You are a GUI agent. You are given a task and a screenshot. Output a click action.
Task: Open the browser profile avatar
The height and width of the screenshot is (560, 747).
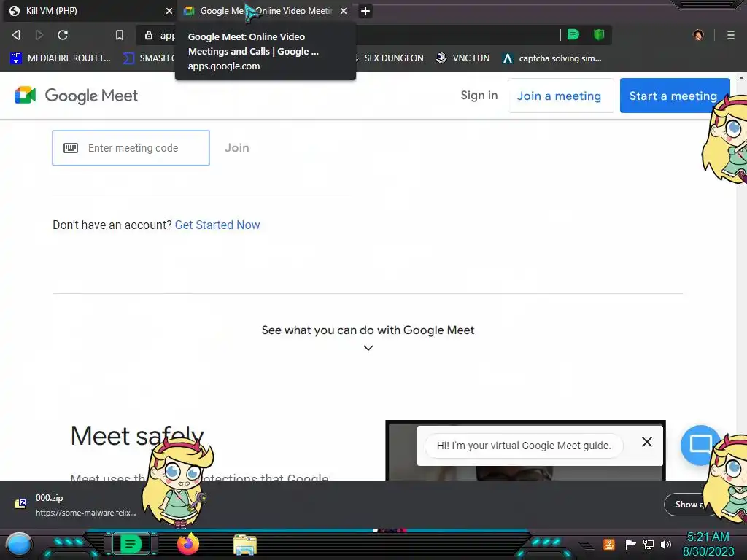click(x=698, y=35)
